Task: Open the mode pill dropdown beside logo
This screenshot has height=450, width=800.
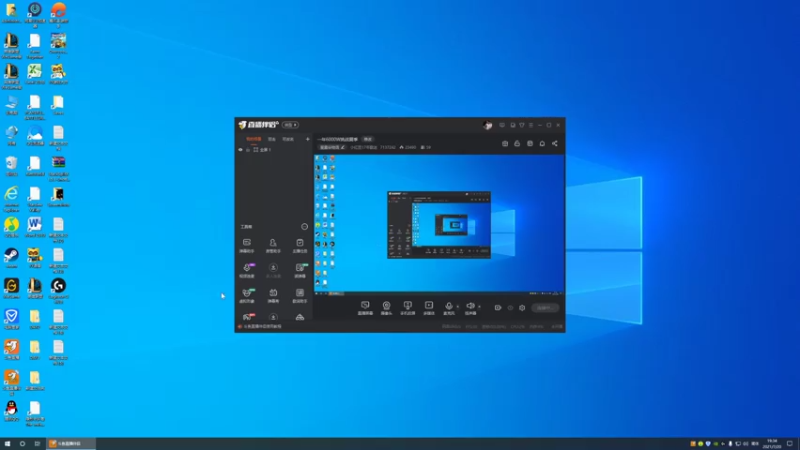Action: (x=290, y=125)
